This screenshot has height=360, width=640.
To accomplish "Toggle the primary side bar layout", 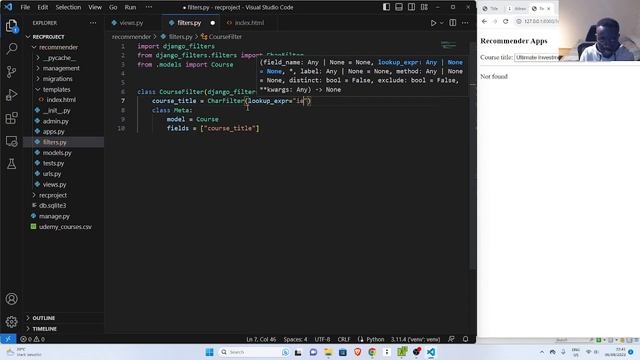I will click(x=386, y=7).
